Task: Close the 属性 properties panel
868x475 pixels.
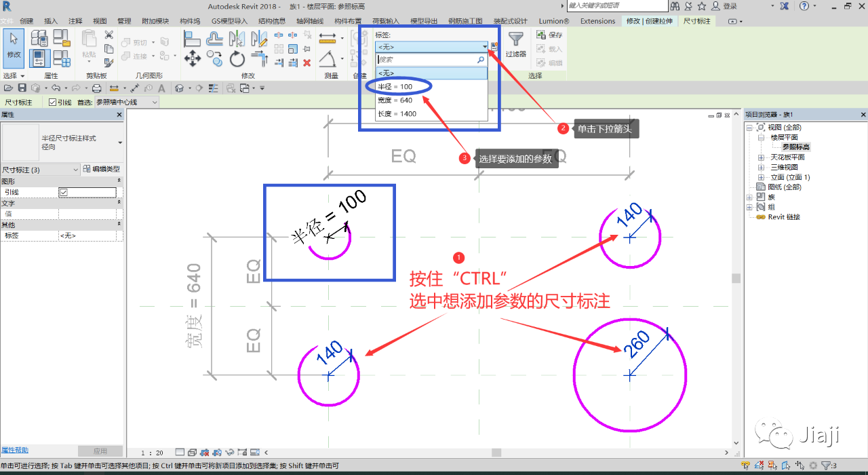Action: tap(119, 115)
